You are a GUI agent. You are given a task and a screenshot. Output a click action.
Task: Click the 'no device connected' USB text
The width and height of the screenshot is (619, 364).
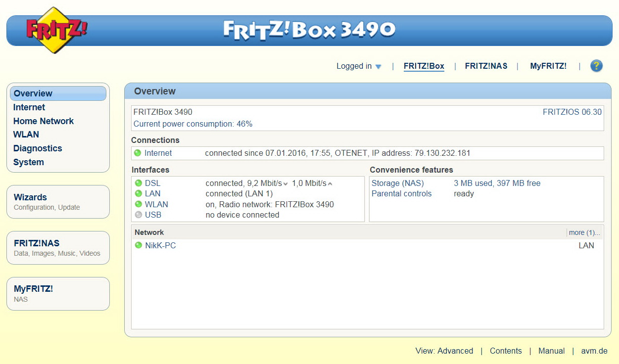coord(242,215)
